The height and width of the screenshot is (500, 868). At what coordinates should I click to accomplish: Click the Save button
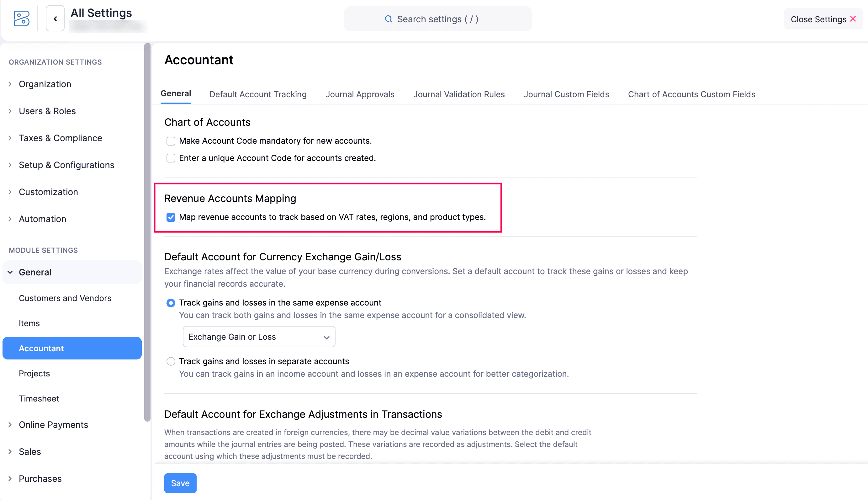point(180,483)
